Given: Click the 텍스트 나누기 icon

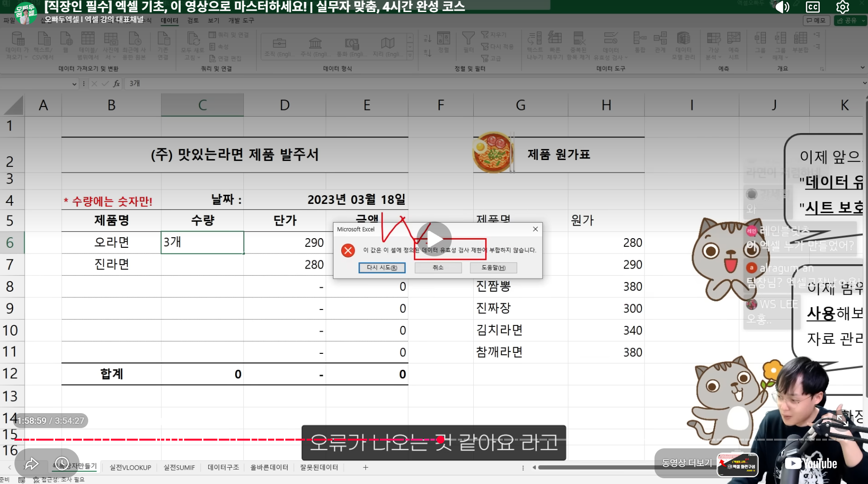Looking at the screenshot, I should click(534, 46).
